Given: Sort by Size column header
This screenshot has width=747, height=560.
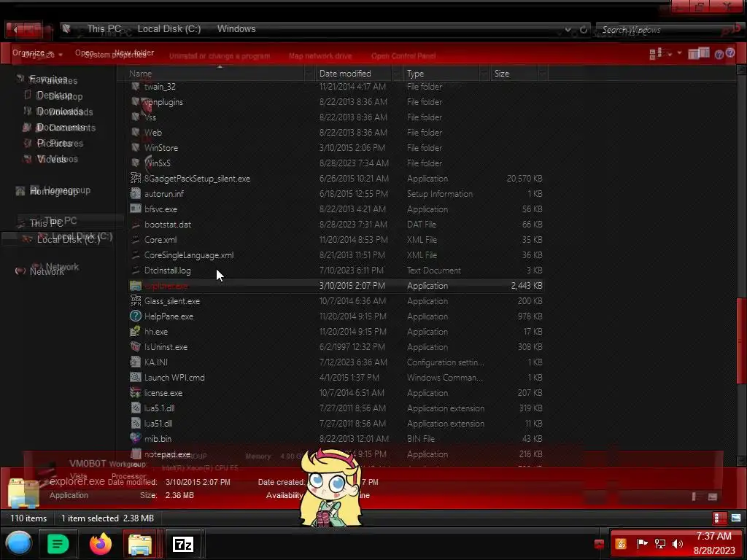Looking at the screenshot, I should point(501,74).
